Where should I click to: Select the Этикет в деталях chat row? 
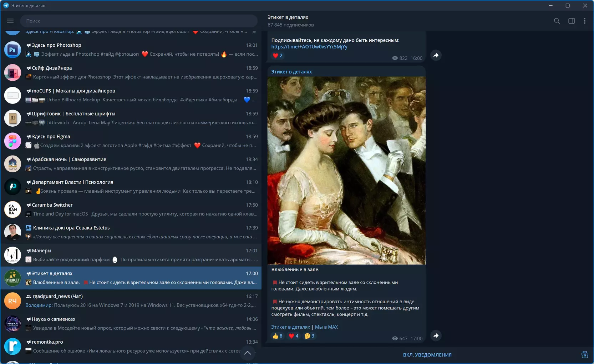click(x=131, y=278)
